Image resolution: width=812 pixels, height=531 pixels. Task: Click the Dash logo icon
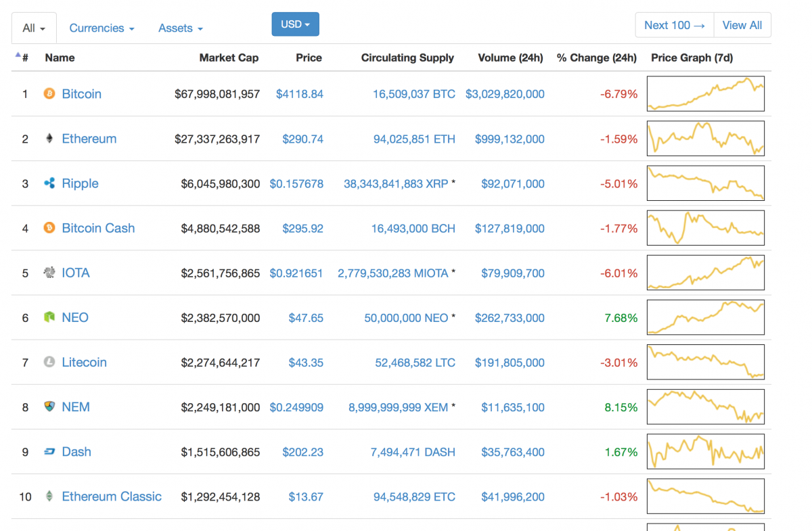point(49,451)
